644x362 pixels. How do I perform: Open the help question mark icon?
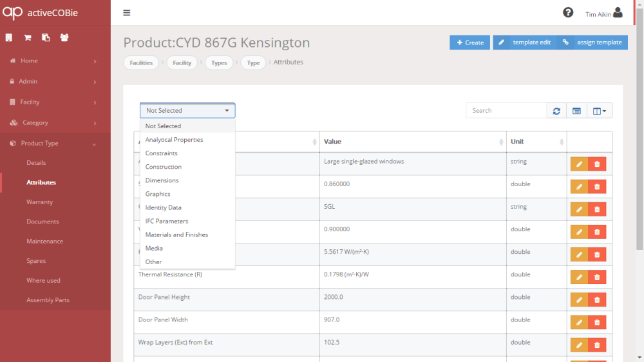click(568, 13)
